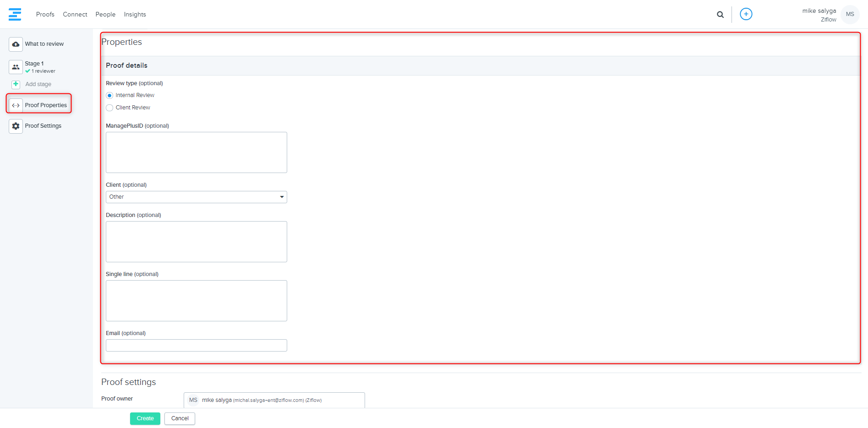The height and width of the screenshot is (428, 868).
Task: Open the MS user avatar
Action: [x=850, y=14]
